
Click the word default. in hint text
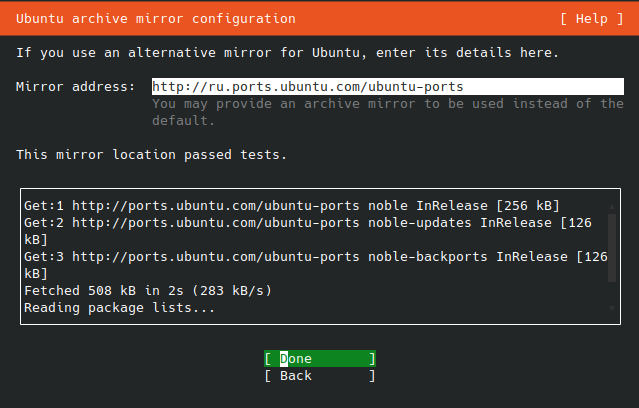[x=183, y=121]
